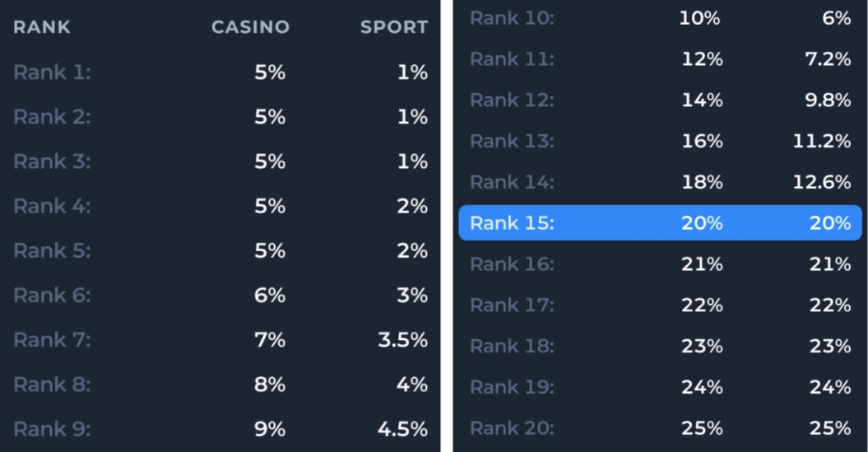Click the 9.8% sport value for Rank 12
Viewport: 868px width, 452px height.
829,100
